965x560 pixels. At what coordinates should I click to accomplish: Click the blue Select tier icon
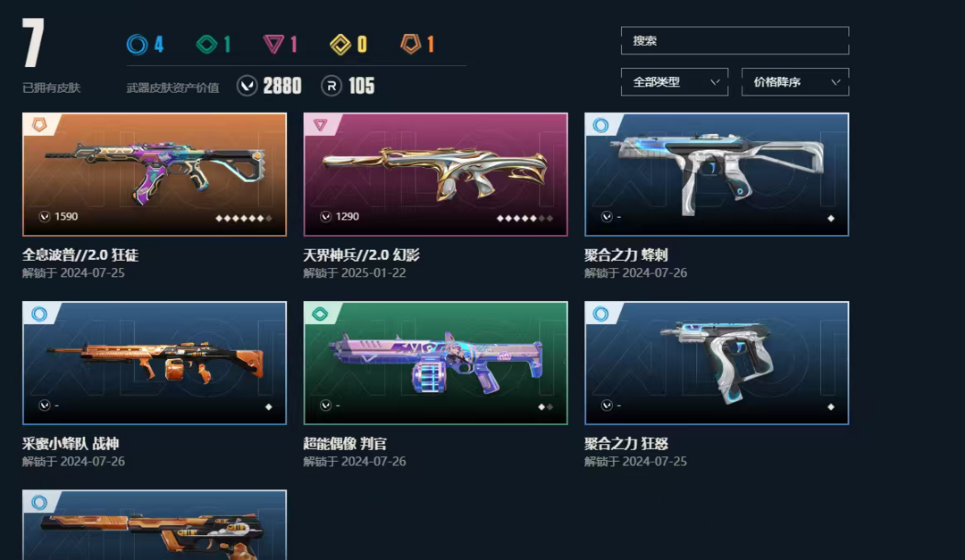[138, 45]
